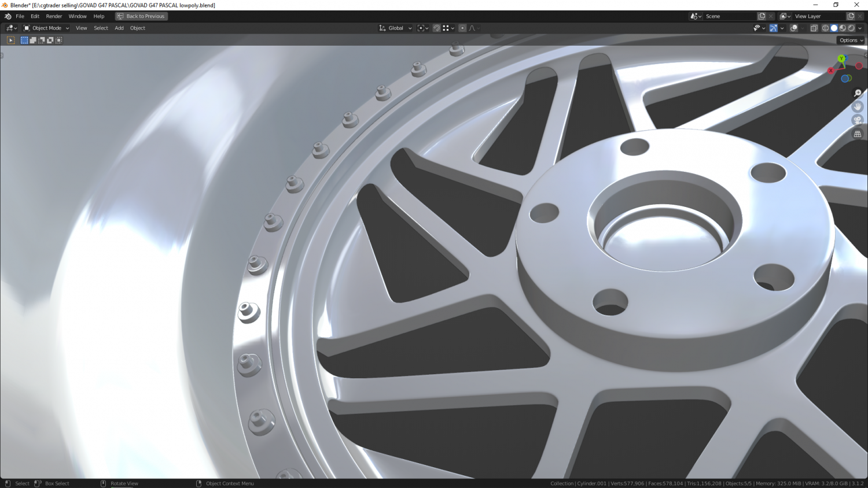Viewport: 868px width, 488px height.
Task: Open the viewport Add menu
Action: coord(119,28)
